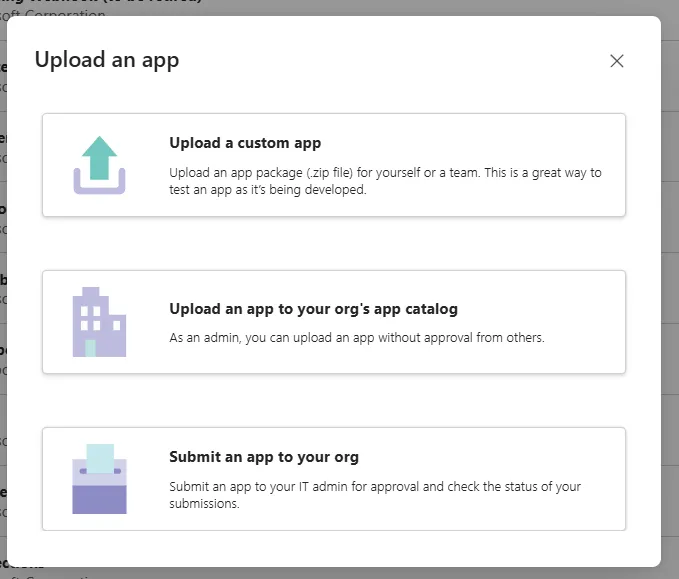Click the teal door on the building icon
679x579 pixels.
pos(91,347)
